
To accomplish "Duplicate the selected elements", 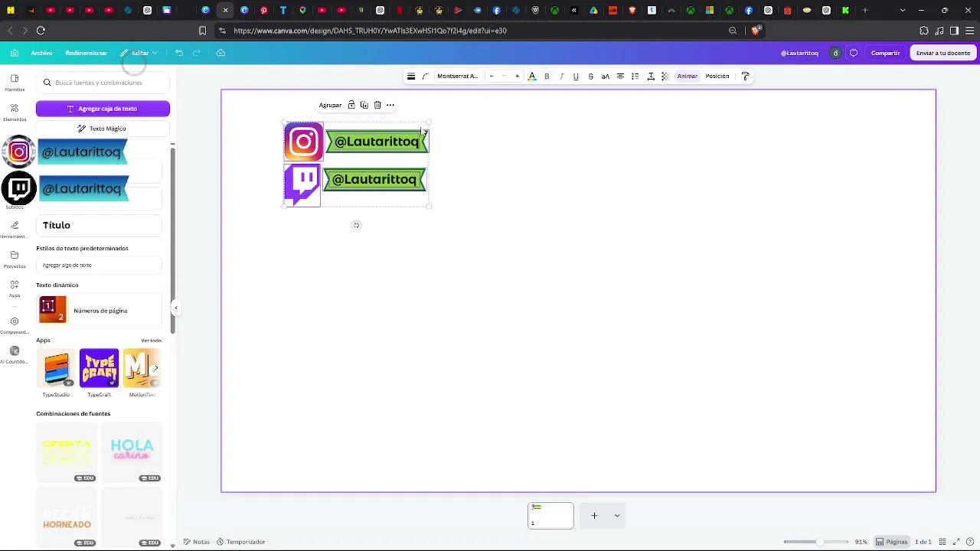I will (x=364, y=105).
